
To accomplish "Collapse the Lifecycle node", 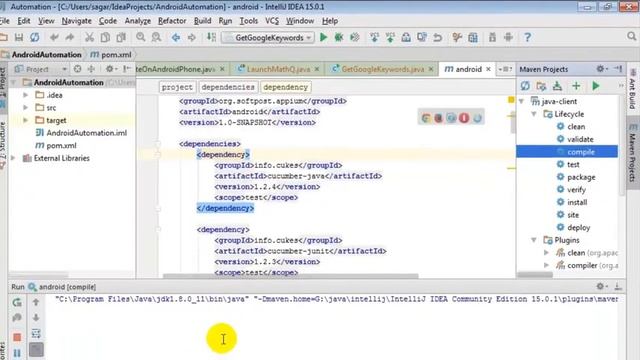I will [534, 114].
